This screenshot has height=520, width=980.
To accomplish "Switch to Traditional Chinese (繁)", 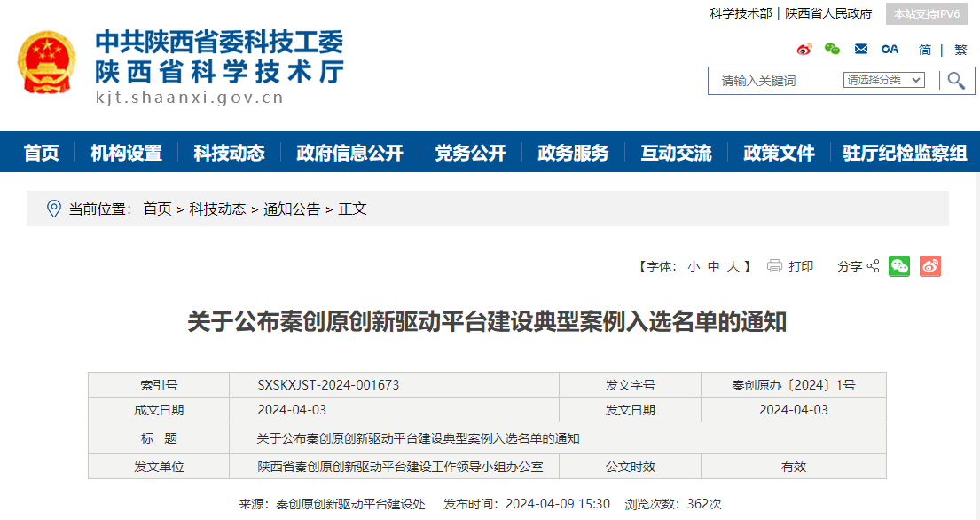I will pos(960,51).
